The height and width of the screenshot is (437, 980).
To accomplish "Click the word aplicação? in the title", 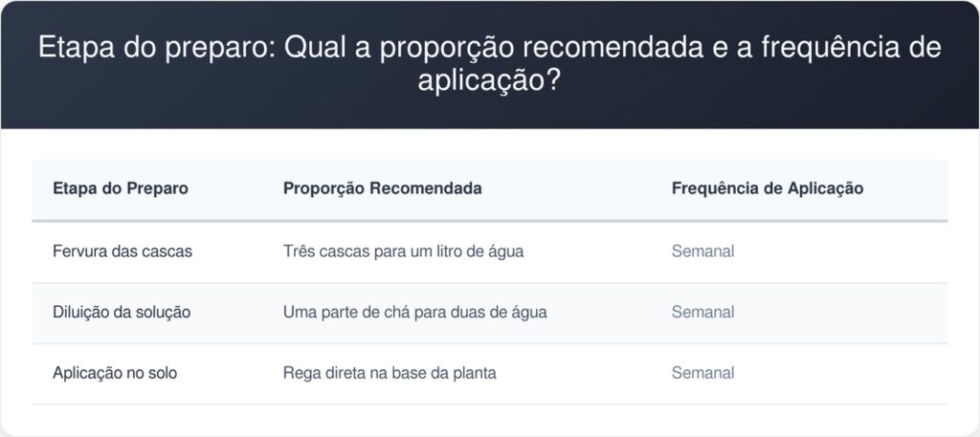I will [x=489, y=80].
